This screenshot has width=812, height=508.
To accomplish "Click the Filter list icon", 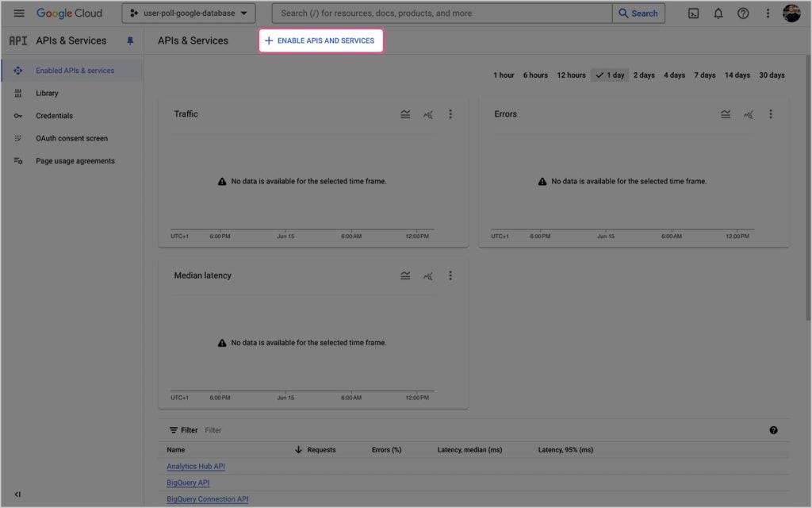I will click(174, 430).
